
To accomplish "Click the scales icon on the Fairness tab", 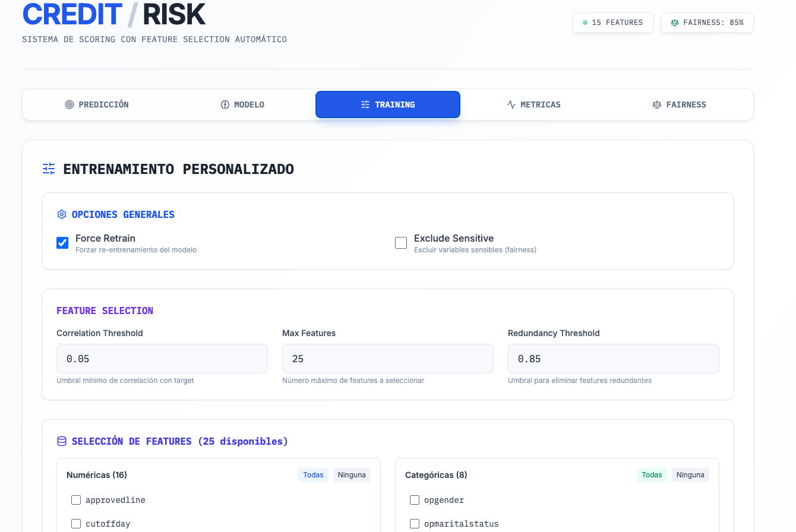I will point(657,104).
